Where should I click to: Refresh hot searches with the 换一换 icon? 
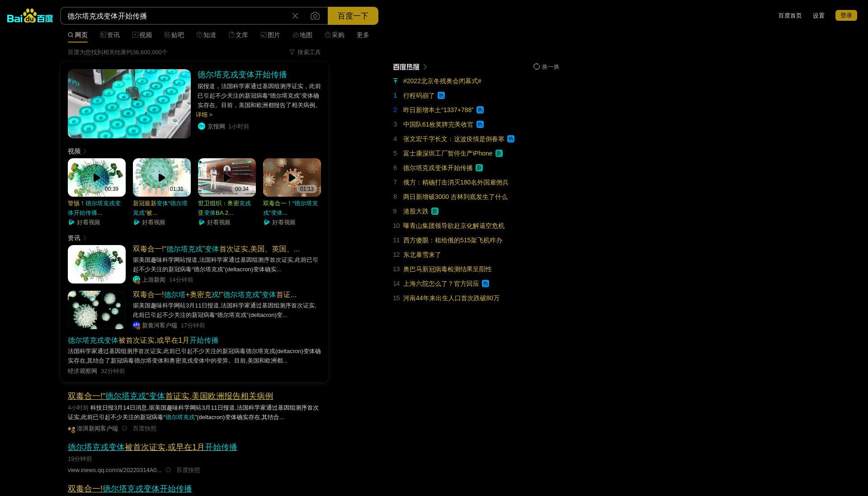[x=537, y=66]
